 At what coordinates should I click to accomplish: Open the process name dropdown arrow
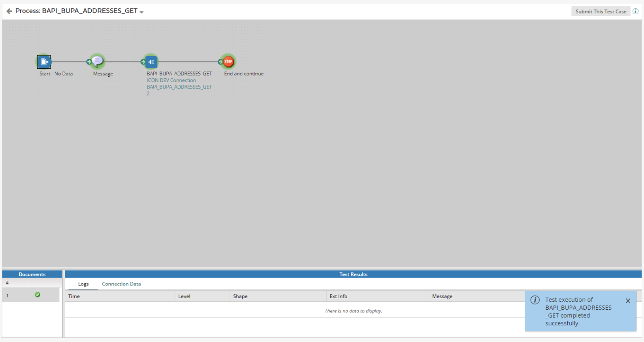(x=141, y=12)
